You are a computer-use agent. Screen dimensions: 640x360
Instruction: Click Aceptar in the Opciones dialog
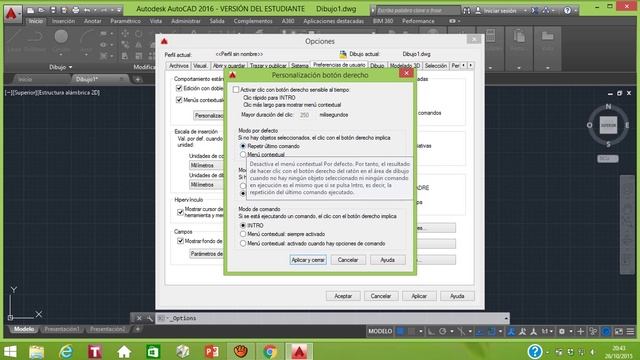343,296
